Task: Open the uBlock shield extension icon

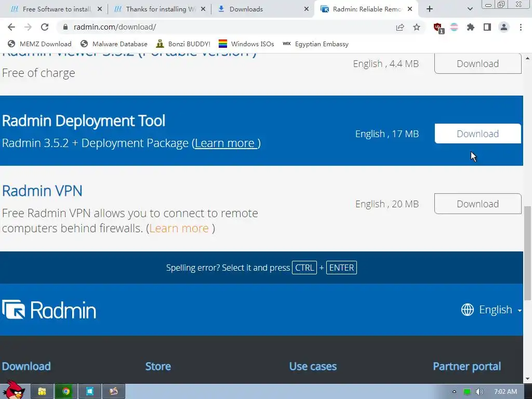Action: pos(438,28)
